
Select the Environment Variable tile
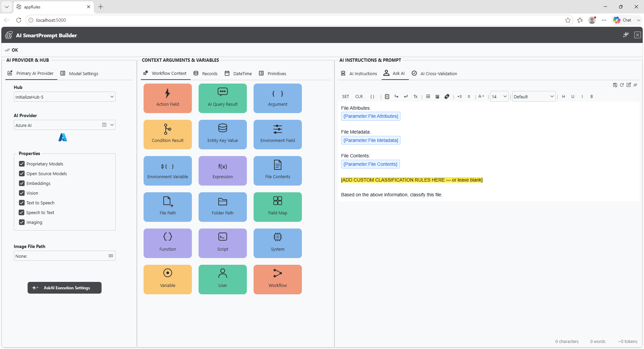[x=168, y=171]
